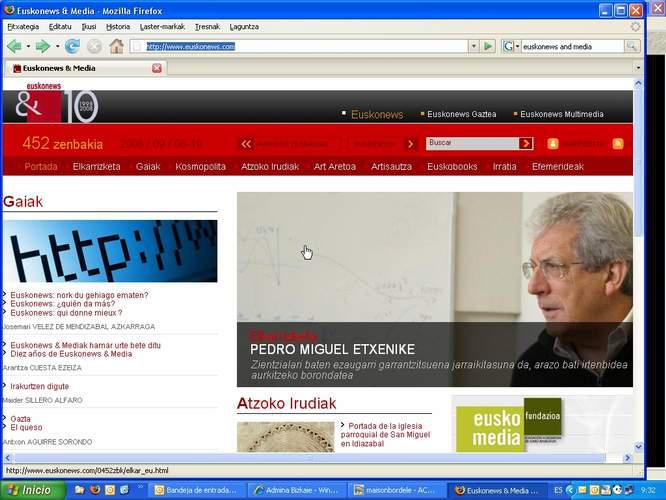Open the Kosmopolita navigation link
The width and height of the screenshot is (666, 500).
point(200,167)
